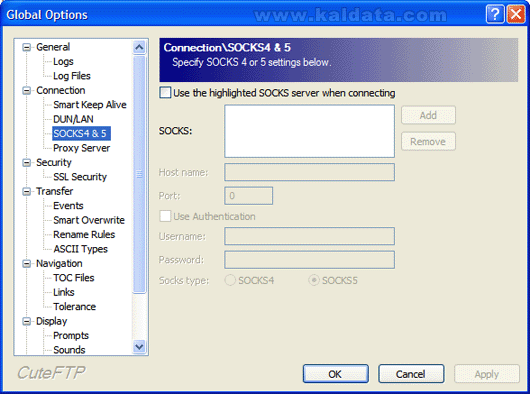Enable use highlighted SOCKS server checkbox
The height and width of the screenshot is (394, 530).
(x=165, y=93)
